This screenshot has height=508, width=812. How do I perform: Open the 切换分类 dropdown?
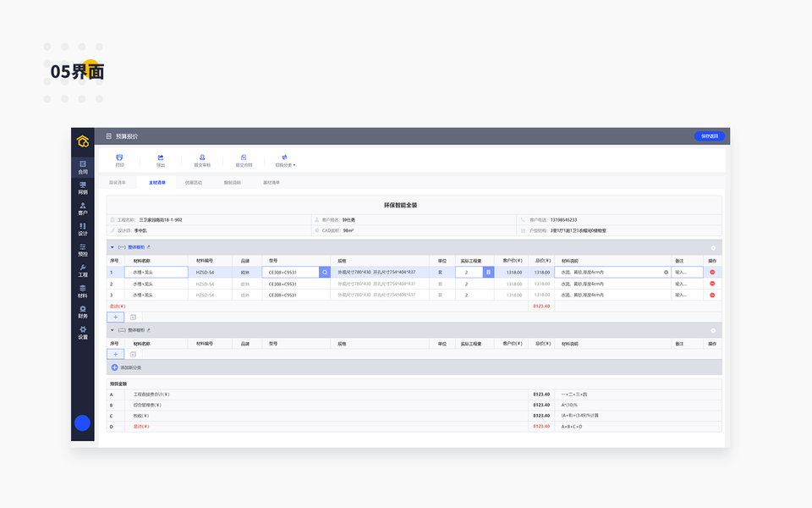[285, 161]
